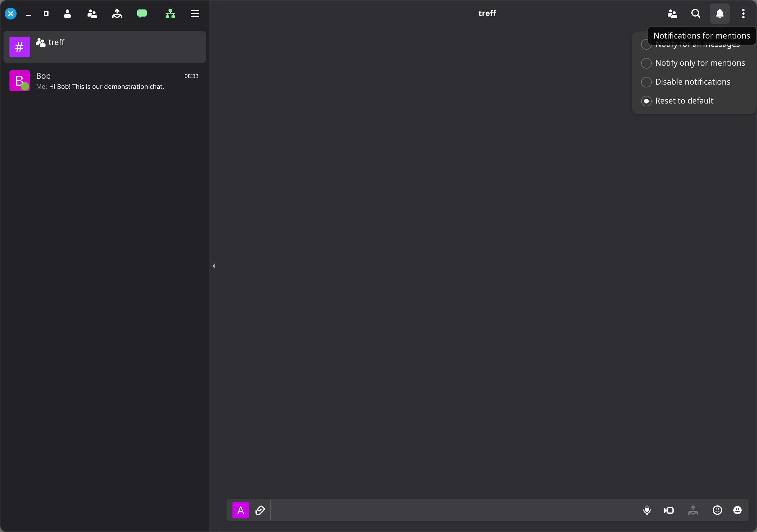Open the outlined smiley emoji picker
This screenshot has width=757, height=532.
[717, 510]
